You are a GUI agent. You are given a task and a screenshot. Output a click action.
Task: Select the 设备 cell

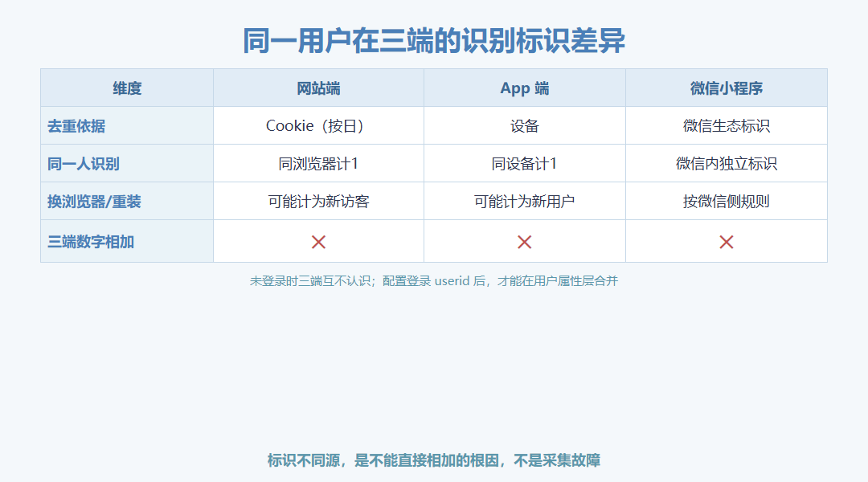pyautogui.click(x=525, y=125)
